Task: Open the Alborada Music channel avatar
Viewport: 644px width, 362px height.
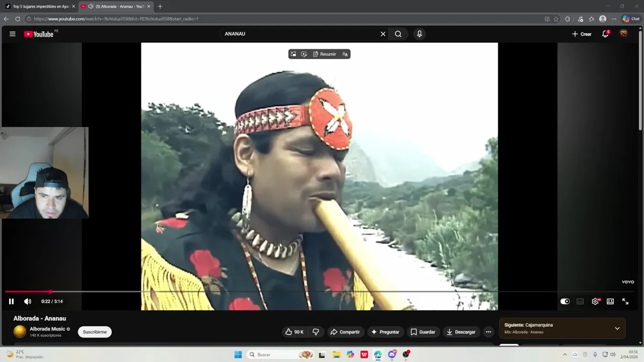Action: [20, 331]
